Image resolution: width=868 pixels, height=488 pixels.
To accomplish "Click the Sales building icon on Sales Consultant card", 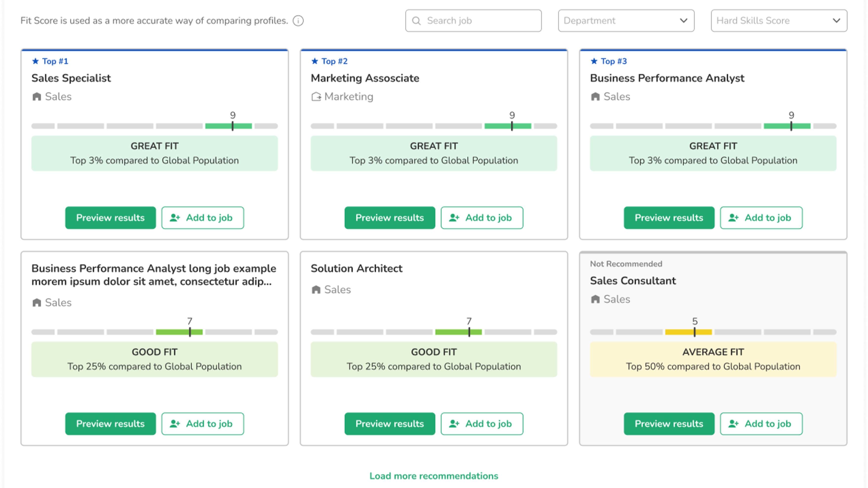I will [x=595, y=299].
